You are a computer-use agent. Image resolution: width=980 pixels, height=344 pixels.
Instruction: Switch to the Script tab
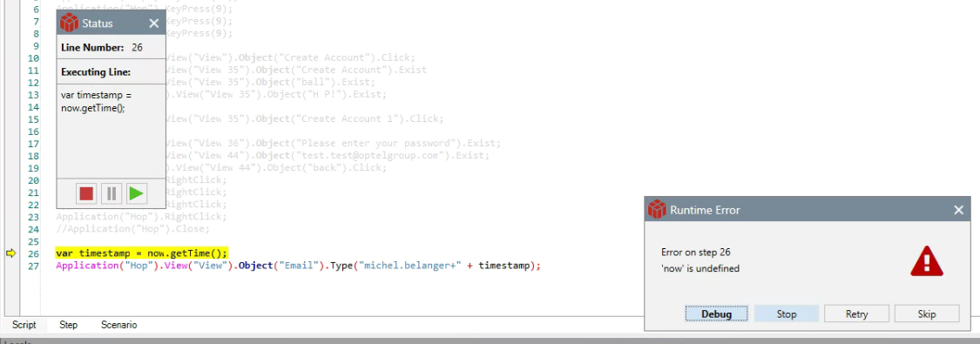[24, 325]
